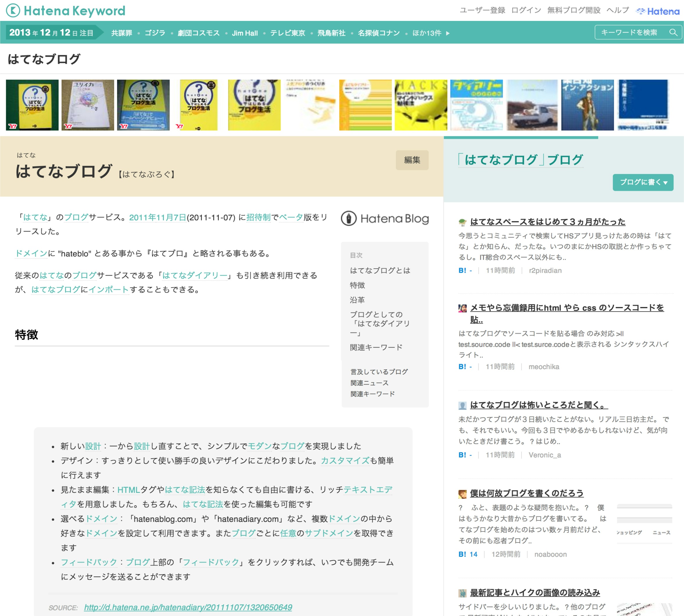Open post 僕は何故ブログを書くのだろう
The image size is (684, 616).
coord(527,493)
